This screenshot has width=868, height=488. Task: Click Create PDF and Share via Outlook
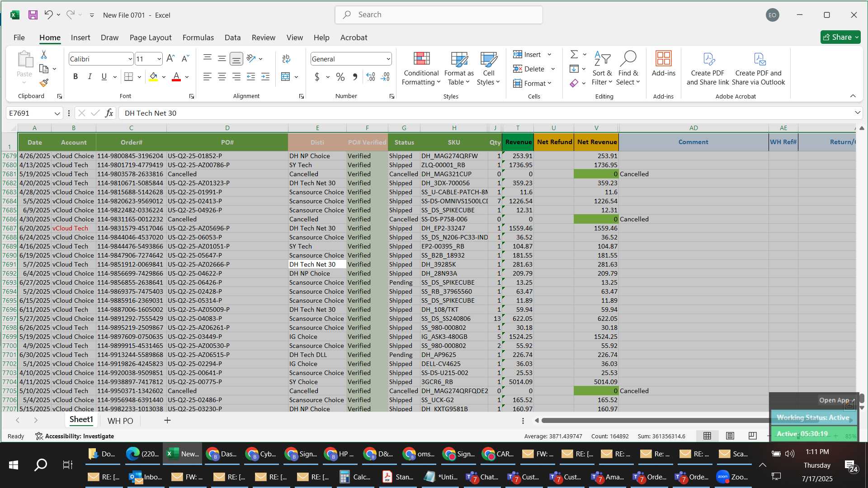tap(758, 69)
